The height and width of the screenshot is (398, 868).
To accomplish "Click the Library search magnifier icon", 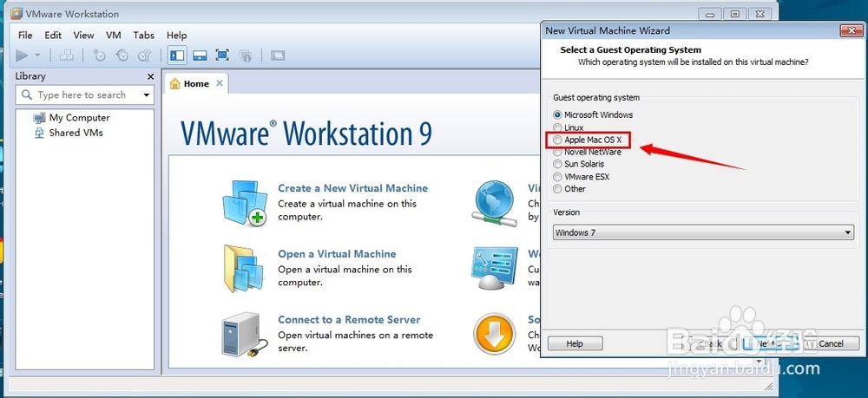I will [x=26, y=95].
